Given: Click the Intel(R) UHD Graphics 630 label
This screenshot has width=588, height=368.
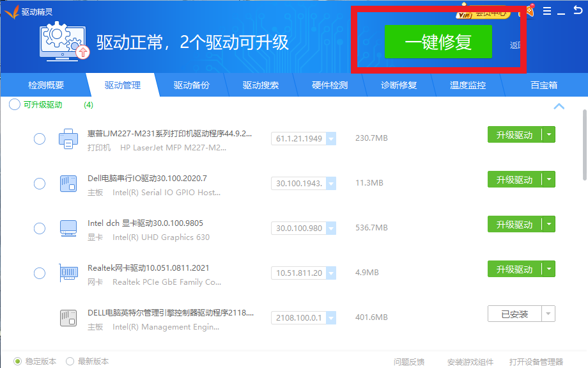Looking at the screenshot, I should 161,237.
